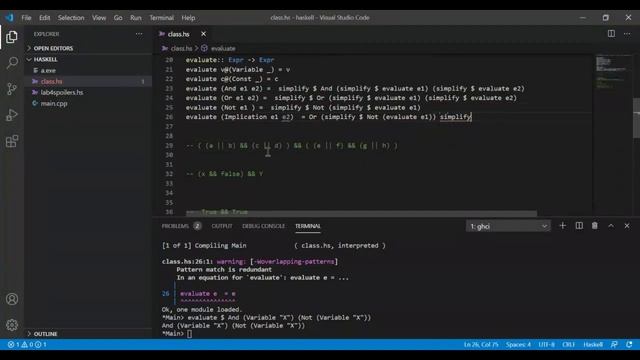
Task: Open class.hs in the file explorer
Action: coord(88,81)
